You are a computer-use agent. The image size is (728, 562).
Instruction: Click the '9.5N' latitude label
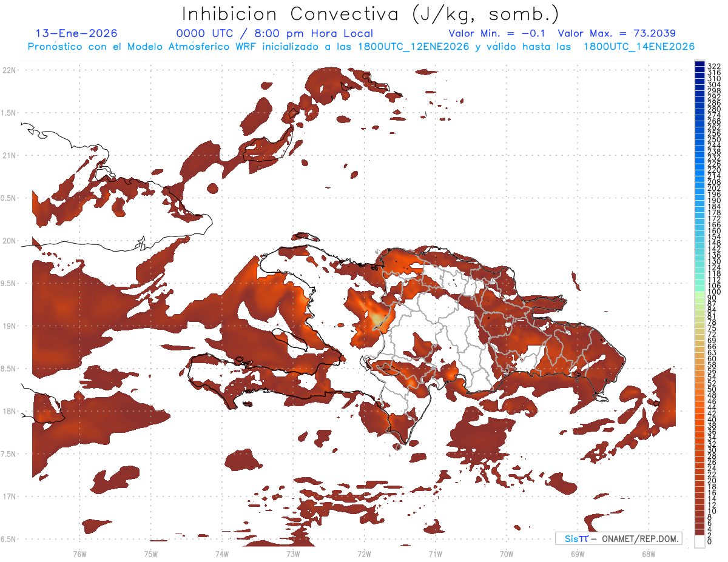tap(8, 283)
